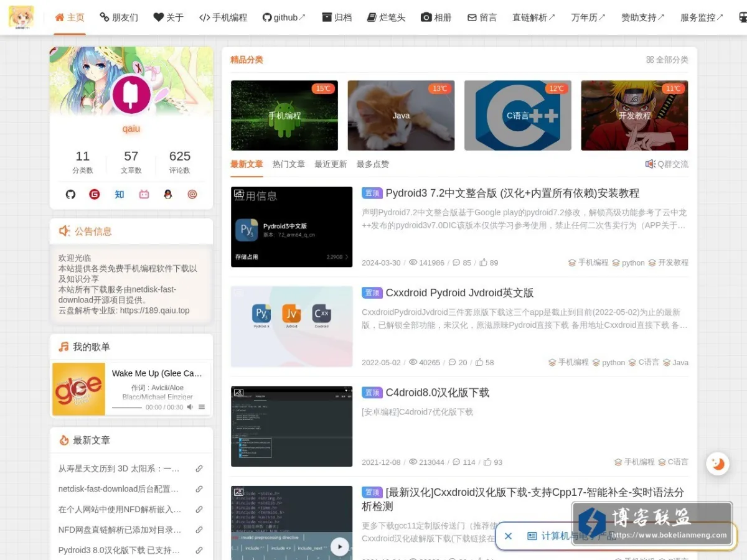Viewport: 747px width, 560px height.
Task: Open the QQ penguin contact icon
Action: point(168,194)
